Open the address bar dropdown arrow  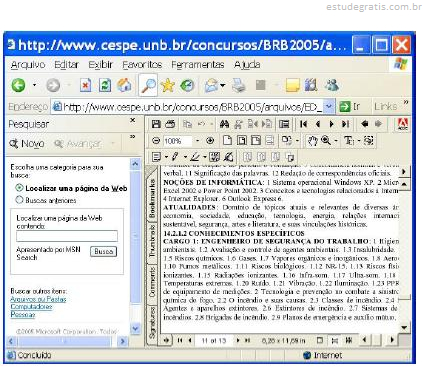pos(329,106)
